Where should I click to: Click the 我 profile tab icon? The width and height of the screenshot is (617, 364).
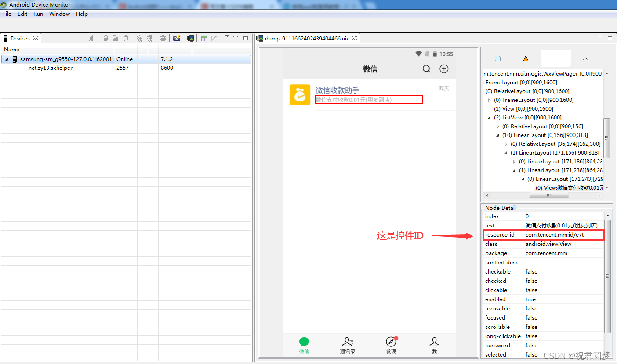click(x=434, y=342)
